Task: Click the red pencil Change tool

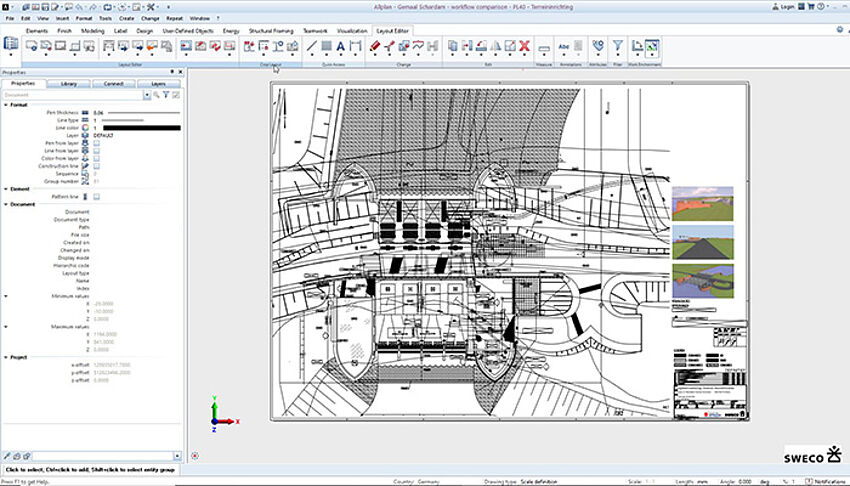Action: coord(375,46)
